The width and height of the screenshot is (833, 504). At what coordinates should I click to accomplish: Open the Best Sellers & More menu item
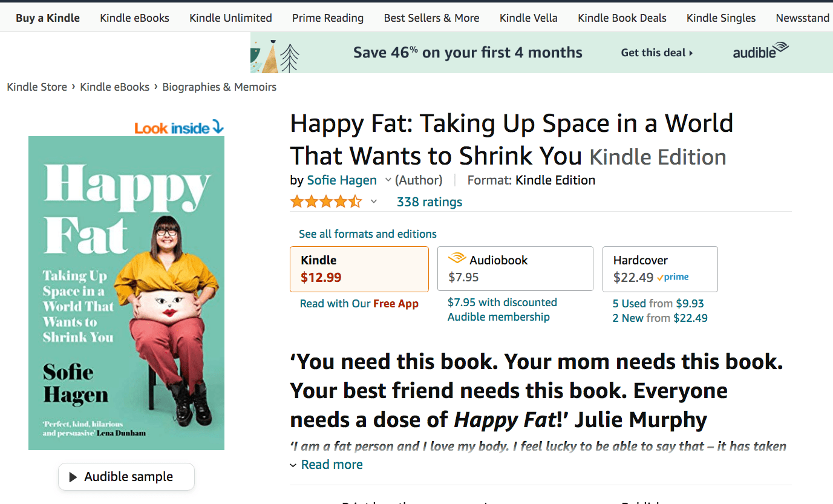[x=431, y=18]
